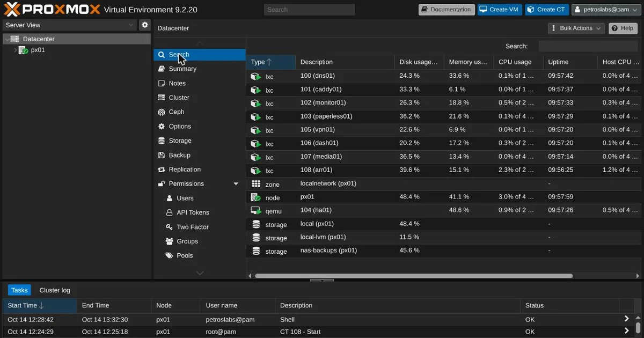The width and height of the screenshot is (644, 338).
Task: Open the petroslabs@pam user menu
Action: pos(606,10)
